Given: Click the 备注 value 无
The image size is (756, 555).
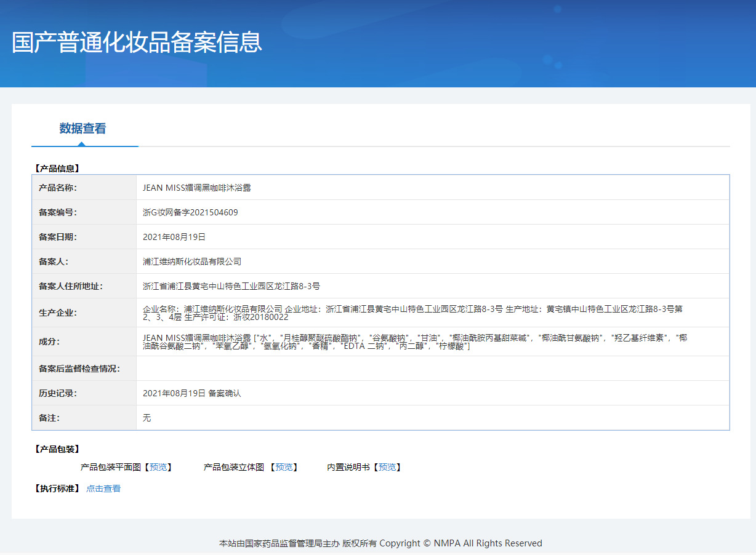Looking at the screenshot, I should click(147, 418).
